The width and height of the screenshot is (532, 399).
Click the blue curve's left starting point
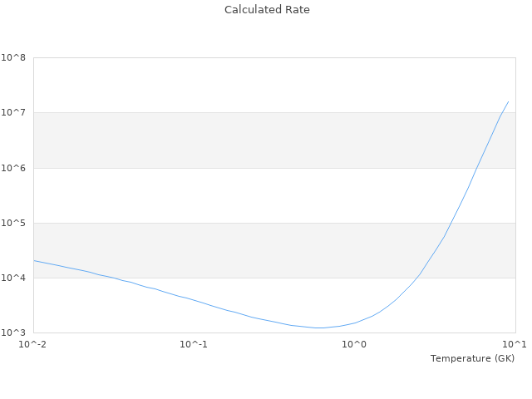[34, 260]
